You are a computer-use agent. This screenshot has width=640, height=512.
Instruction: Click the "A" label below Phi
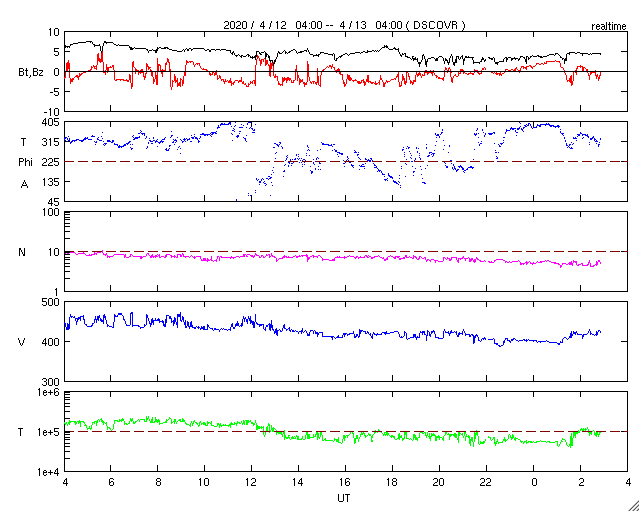coord(25,185)
